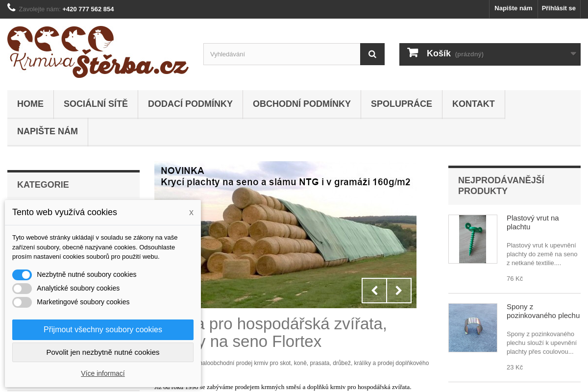Open 'Plastový vrut na plachtu' product thumbnail

pos(472,239)
